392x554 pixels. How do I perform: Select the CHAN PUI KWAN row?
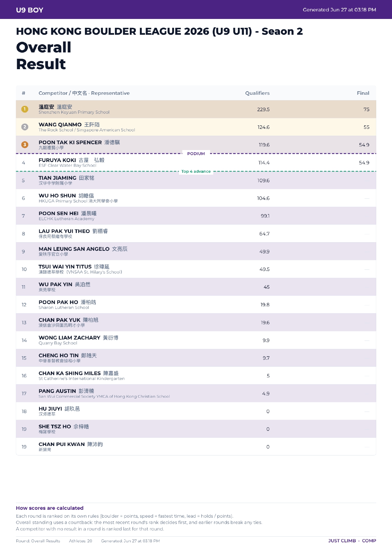[x=196, y=447]
